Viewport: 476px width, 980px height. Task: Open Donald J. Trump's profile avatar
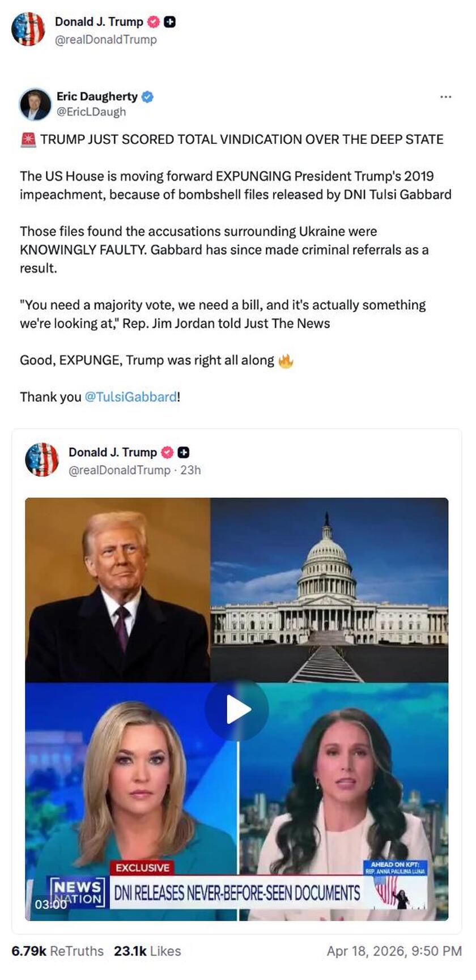pos(28,31)
